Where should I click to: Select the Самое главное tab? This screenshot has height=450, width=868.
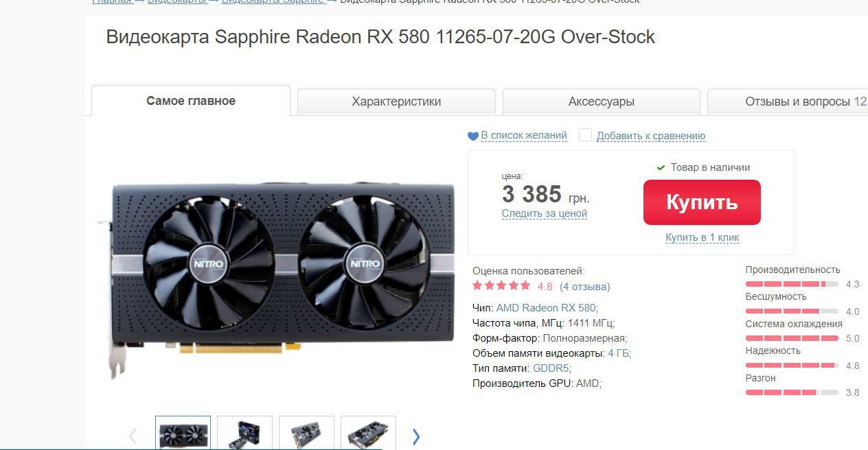[x=191, y=101]
